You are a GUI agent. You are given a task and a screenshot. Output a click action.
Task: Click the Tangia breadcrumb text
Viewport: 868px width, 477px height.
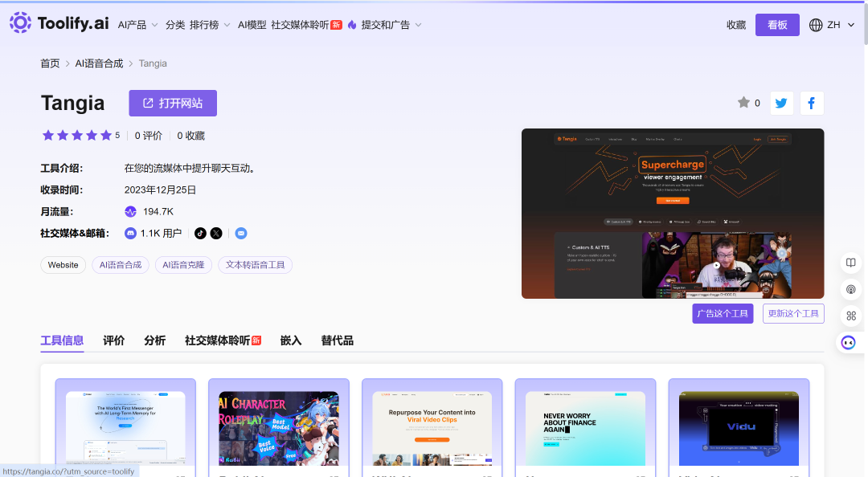click(153, 63)
